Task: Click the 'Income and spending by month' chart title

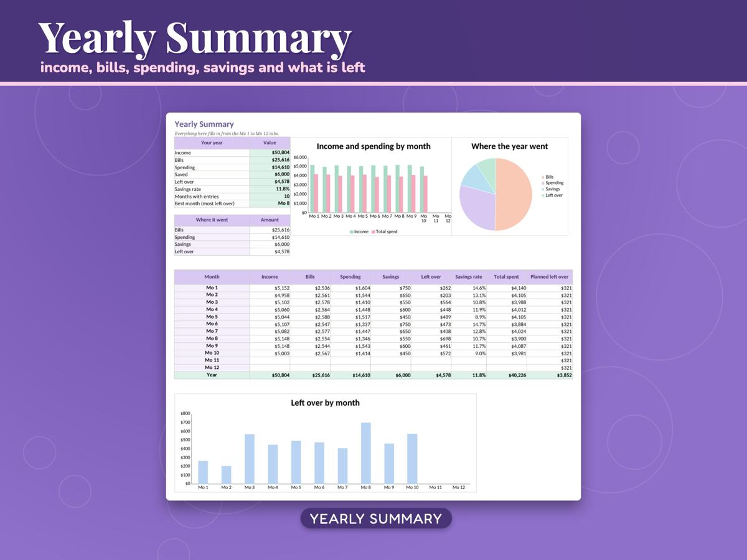Action: click(374, 146)
